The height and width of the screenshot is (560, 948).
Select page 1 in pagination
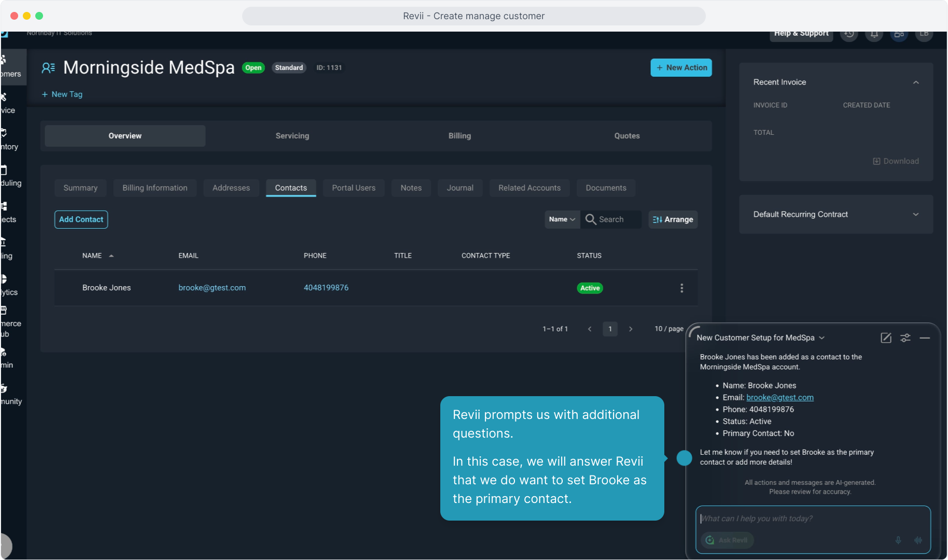(610, 329)
